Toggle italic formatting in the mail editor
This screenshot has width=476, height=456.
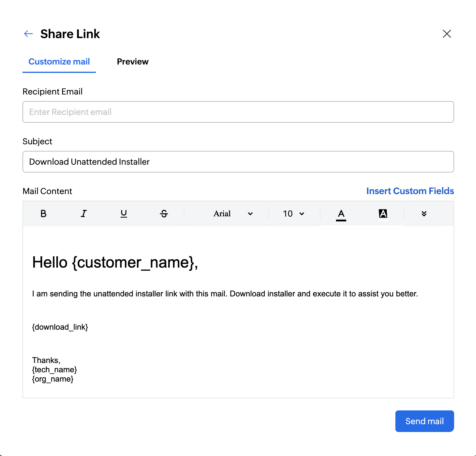(84, 214)
